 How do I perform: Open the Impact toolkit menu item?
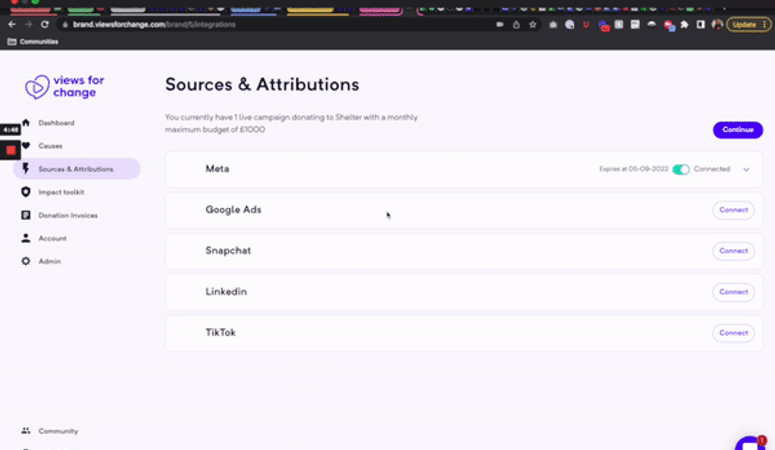click(61, 192)
